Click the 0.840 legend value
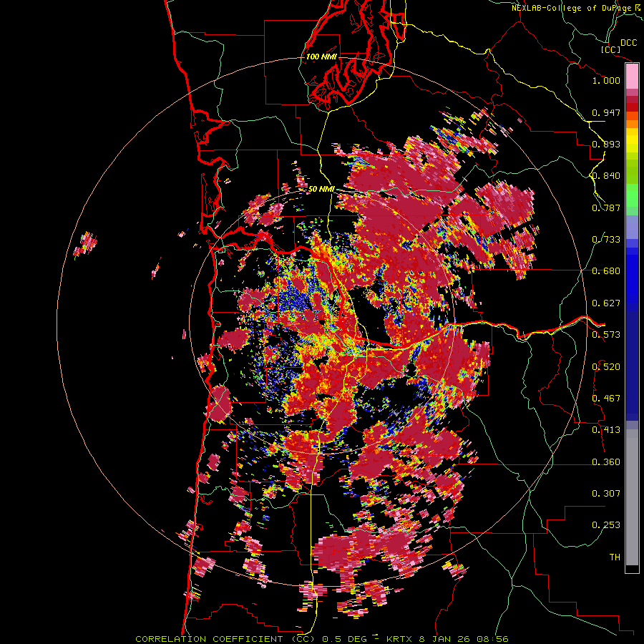Viewport: 644px width, 644px height. pyautogui.click(x=606, y=176)
